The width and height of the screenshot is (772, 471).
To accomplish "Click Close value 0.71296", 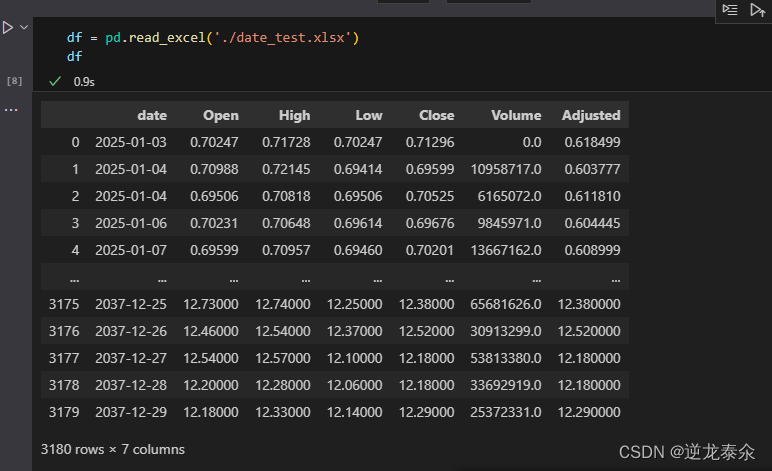I will point(430,142).
